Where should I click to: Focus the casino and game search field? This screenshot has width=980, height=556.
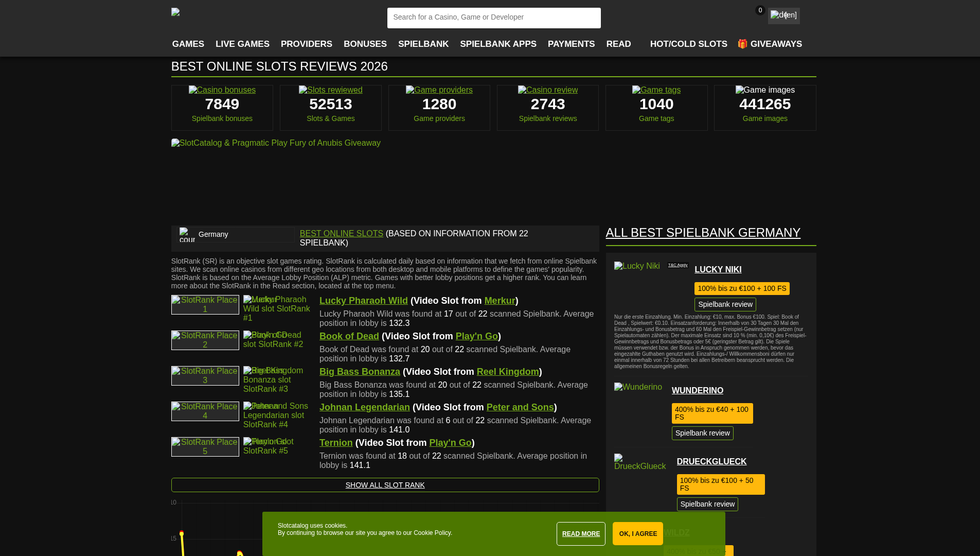click(x=494, y=18)
